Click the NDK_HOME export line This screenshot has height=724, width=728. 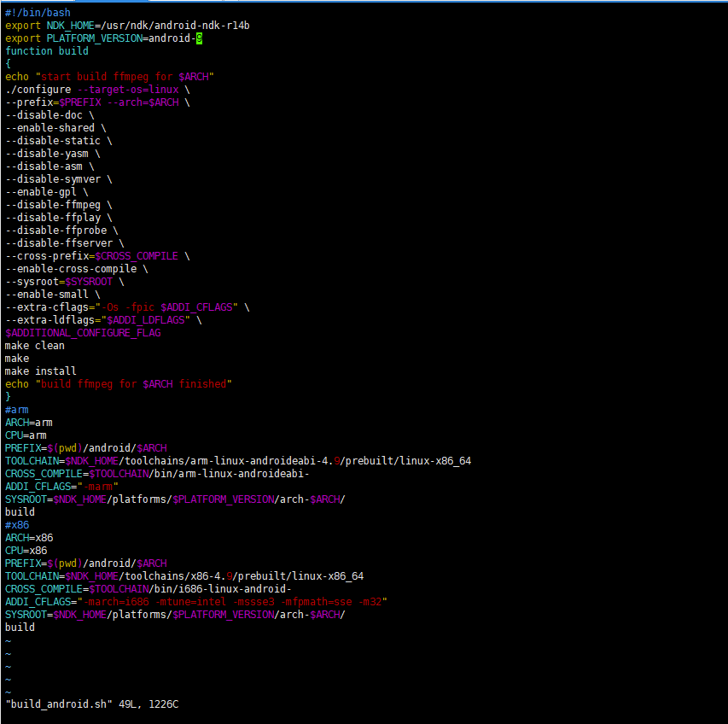pos(127,26)
